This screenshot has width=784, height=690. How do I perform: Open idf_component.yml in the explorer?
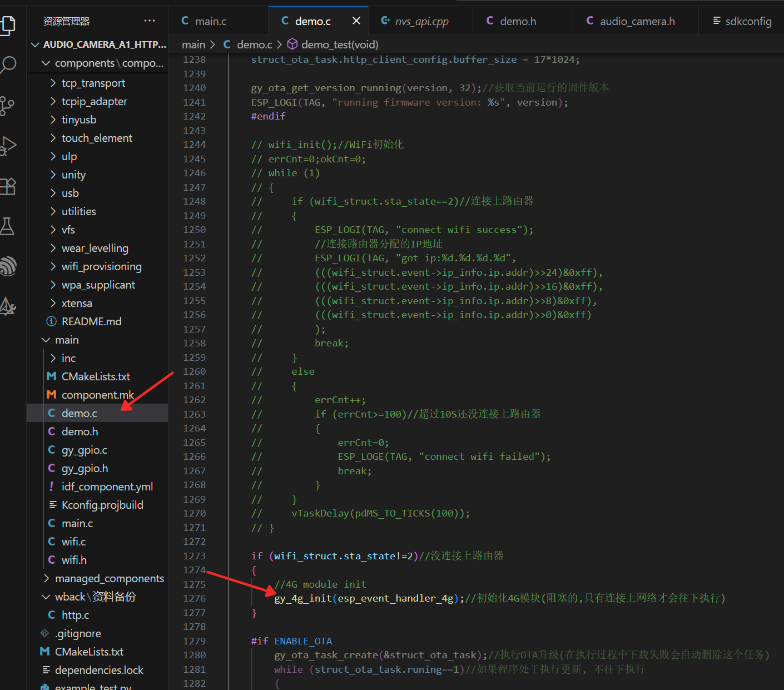click(97, 487)
